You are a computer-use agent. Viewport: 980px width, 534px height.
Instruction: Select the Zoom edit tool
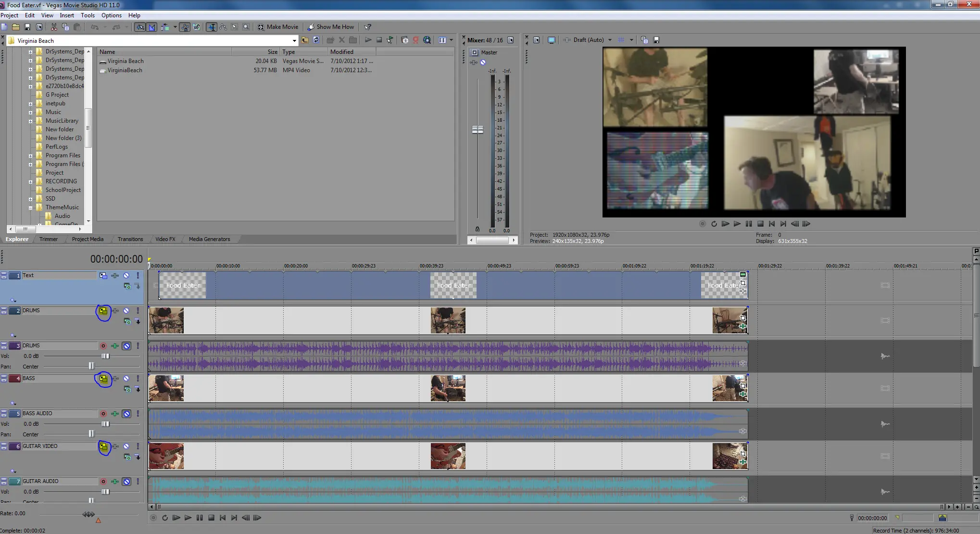click(246, 27)
